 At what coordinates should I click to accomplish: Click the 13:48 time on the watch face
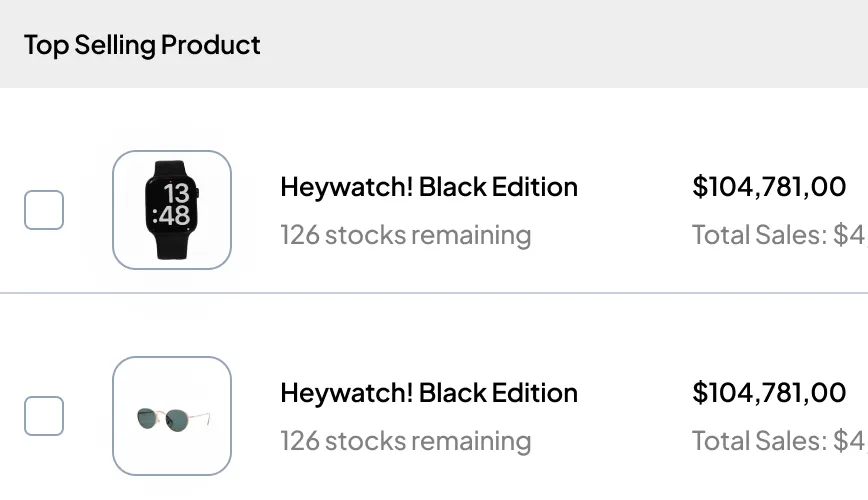coord(172,204)
